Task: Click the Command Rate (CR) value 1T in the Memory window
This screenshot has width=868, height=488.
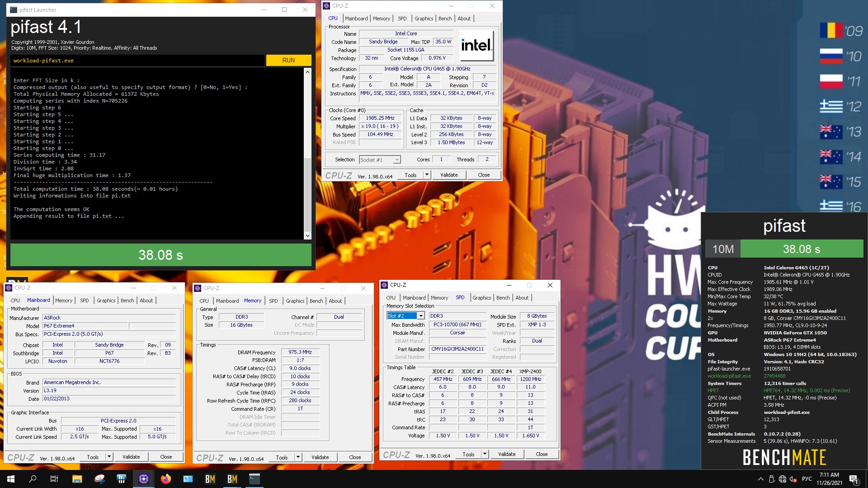Action: pyautogui.click(x=300, y=409)
